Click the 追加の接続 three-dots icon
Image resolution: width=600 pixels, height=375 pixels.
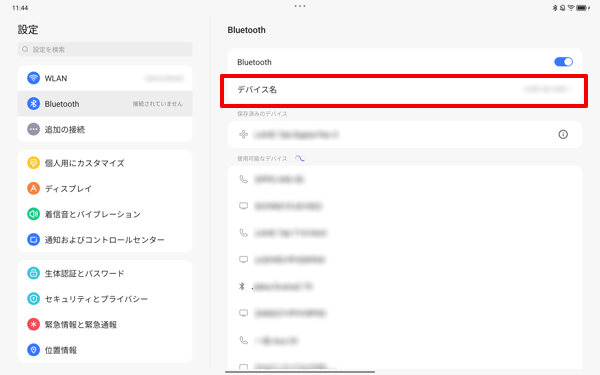[33, 129]
